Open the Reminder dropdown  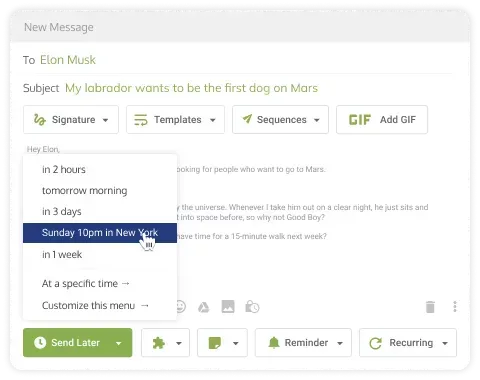point(303,343)
